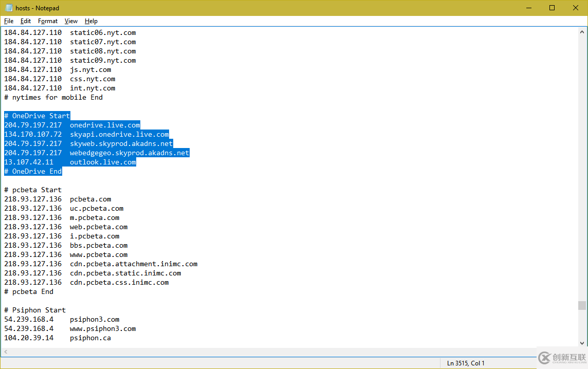Minimize the Notepad window
This screenshot has height=369, width=588.
529,8
